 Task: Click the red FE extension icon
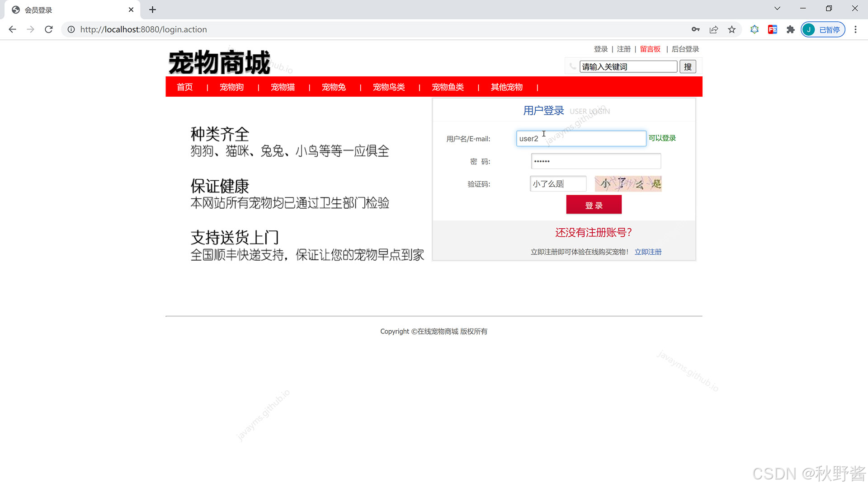point(772,29)
